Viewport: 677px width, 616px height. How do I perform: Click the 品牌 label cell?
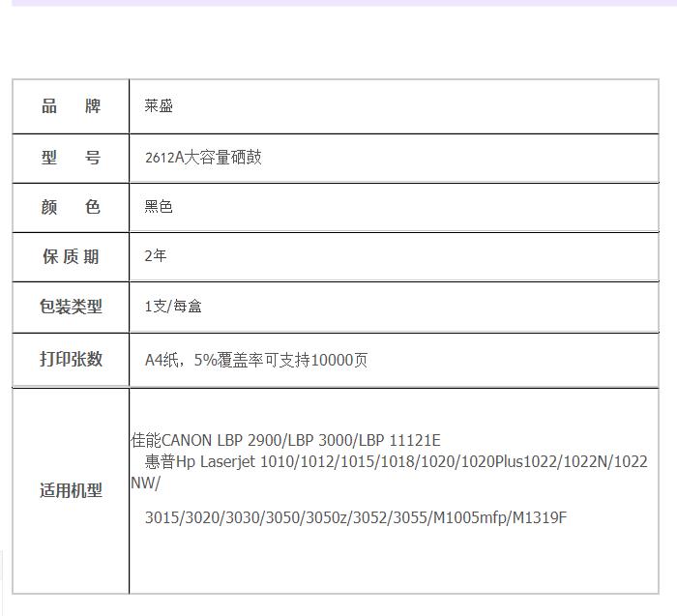tap(71, 106)
